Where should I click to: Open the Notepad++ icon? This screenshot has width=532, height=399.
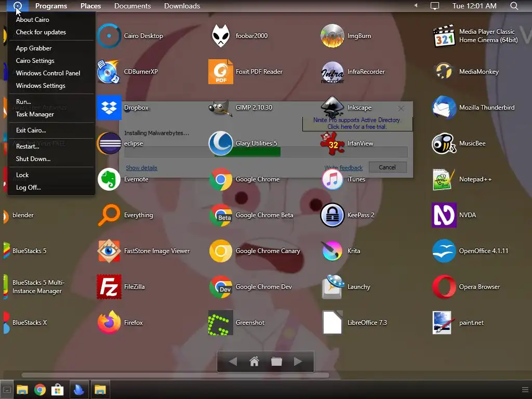[444, 179]
